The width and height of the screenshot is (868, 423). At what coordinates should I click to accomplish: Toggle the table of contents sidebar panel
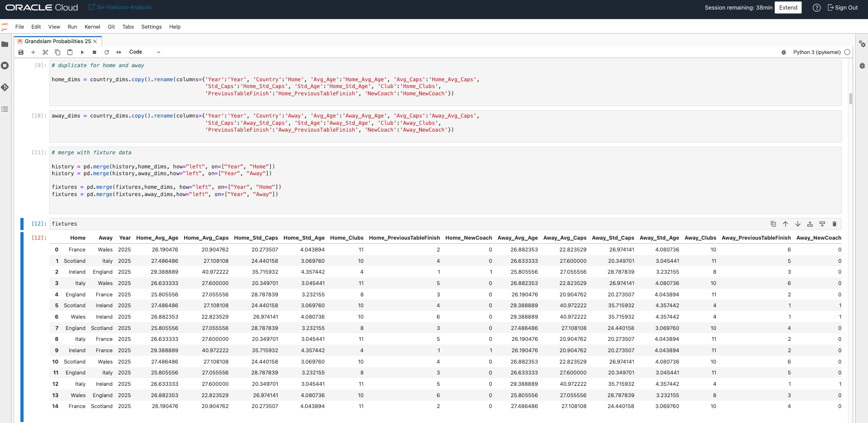(5, 109)
